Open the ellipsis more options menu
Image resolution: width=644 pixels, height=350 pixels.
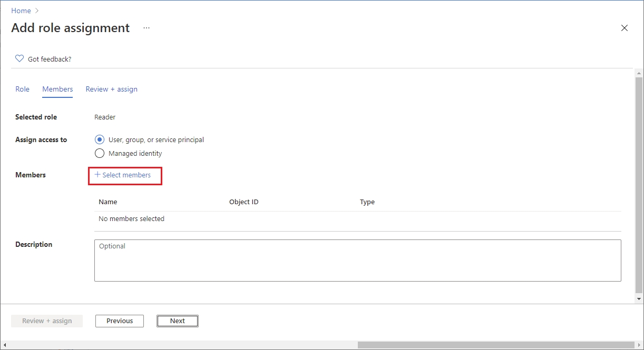pos(147,28)
